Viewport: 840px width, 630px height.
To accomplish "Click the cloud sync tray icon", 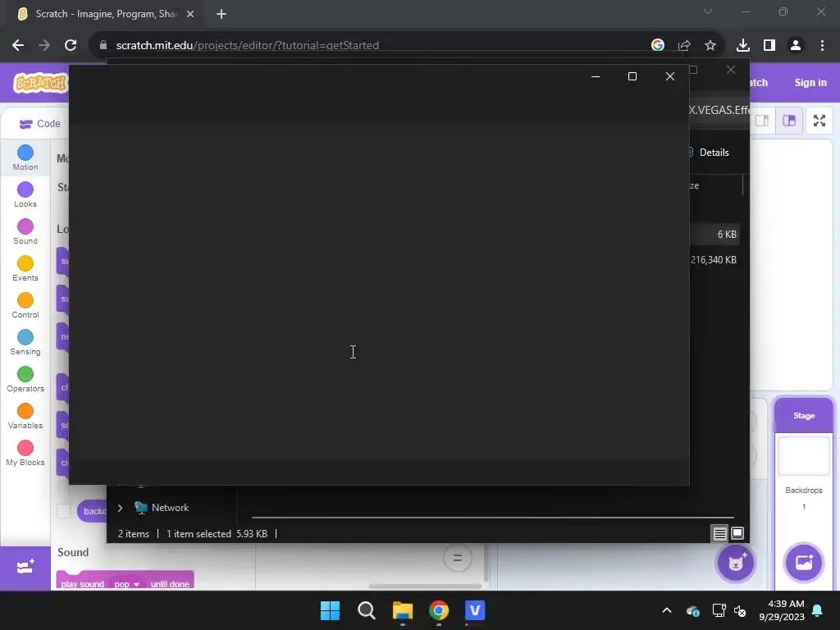I will click(x=692, y=610).
